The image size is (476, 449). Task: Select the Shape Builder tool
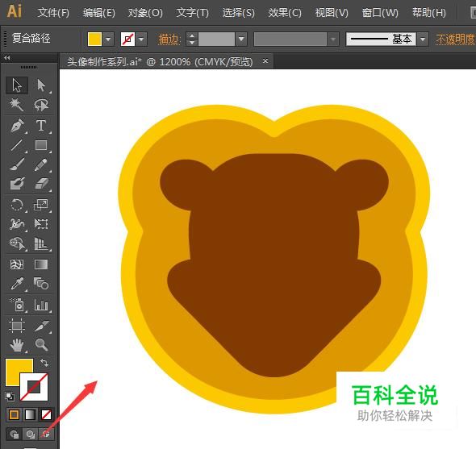17,243
